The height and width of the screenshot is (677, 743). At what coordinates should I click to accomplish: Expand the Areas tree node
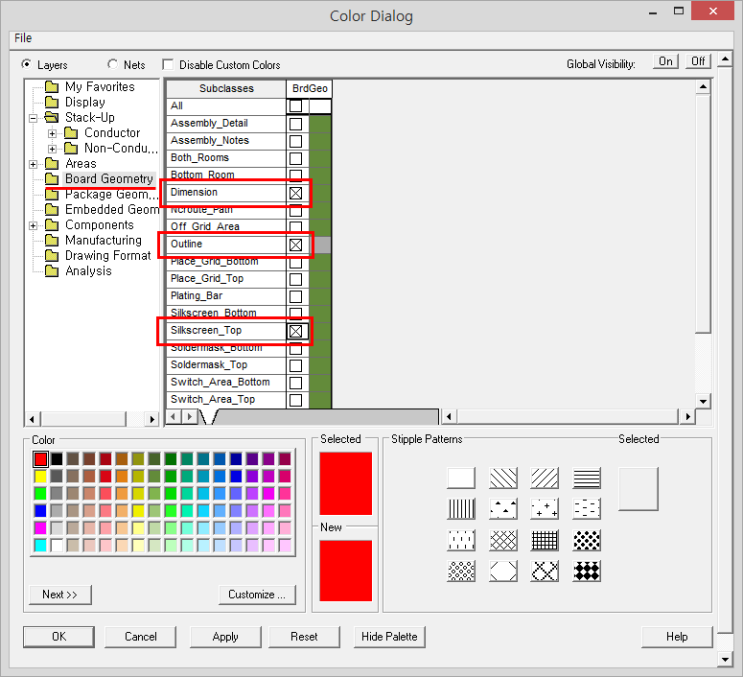[x=34, y=164]
